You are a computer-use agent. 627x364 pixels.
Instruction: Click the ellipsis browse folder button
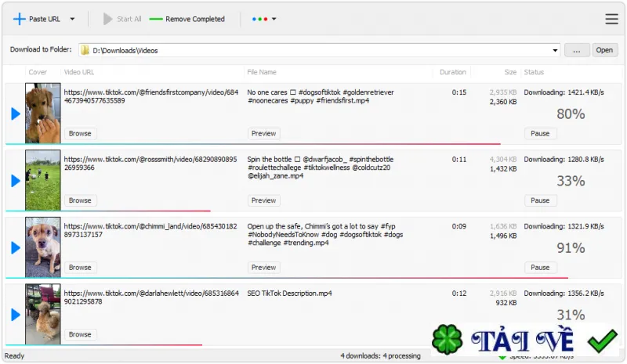[x=577, y=50]
